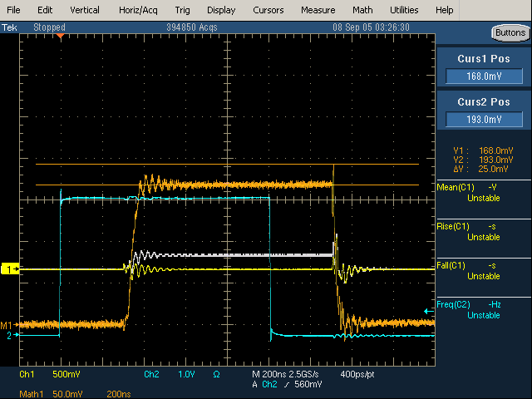
Task: Click the Buttons button in top right
Action: (x=509, y=32)
